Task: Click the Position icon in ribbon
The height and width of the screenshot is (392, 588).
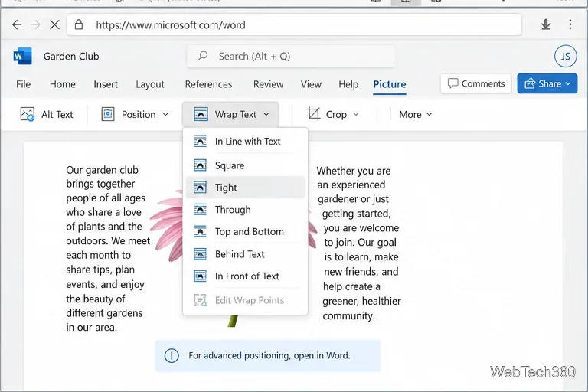Action: coord(108,114)
